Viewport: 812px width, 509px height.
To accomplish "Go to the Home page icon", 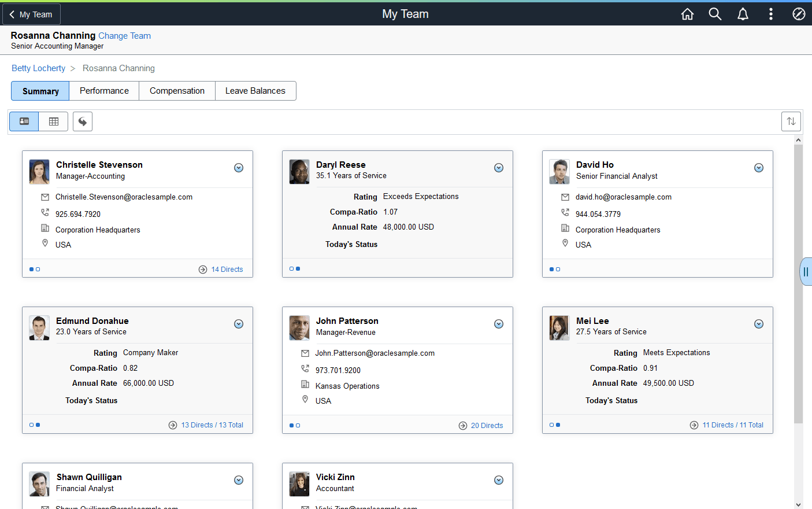I will (x=687, y=14).
